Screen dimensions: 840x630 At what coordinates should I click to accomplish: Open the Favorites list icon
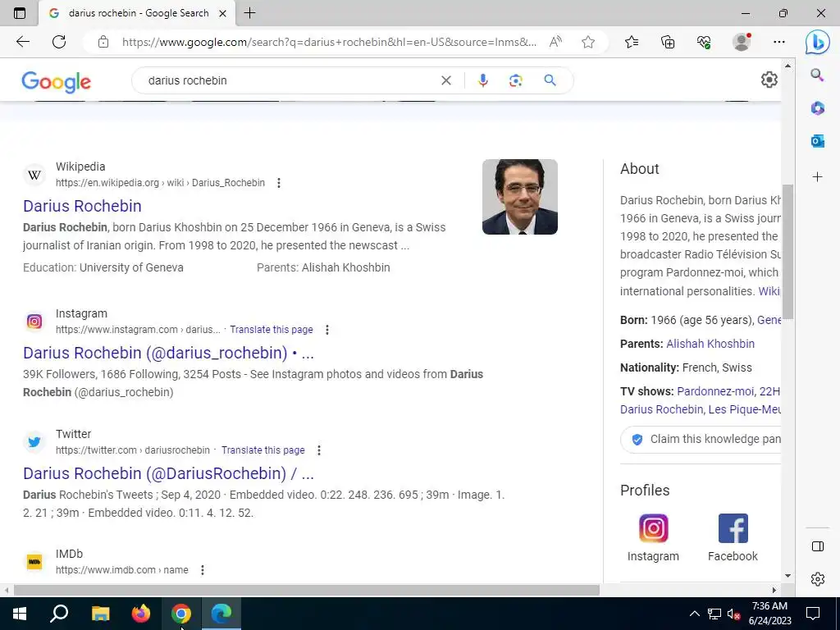[632, 42]
